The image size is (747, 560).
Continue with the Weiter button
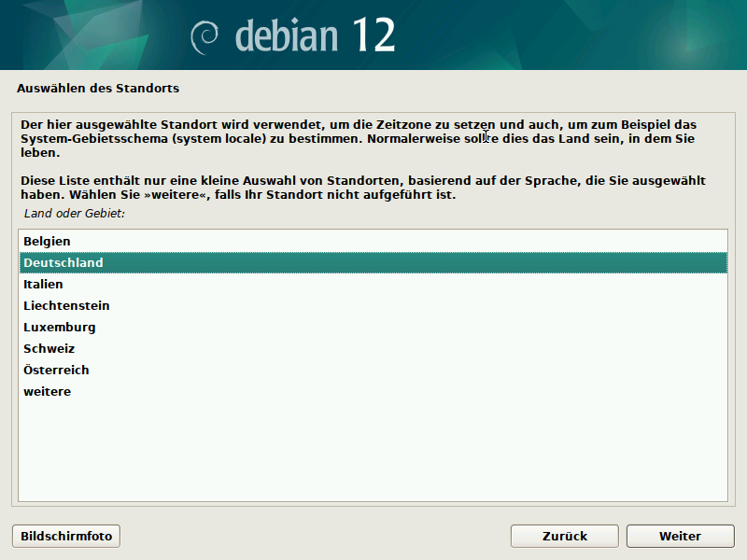coord(679,537)
